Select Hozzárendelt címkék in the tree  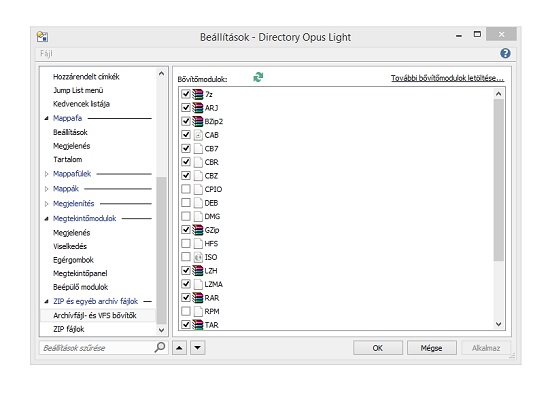(86, 76)
